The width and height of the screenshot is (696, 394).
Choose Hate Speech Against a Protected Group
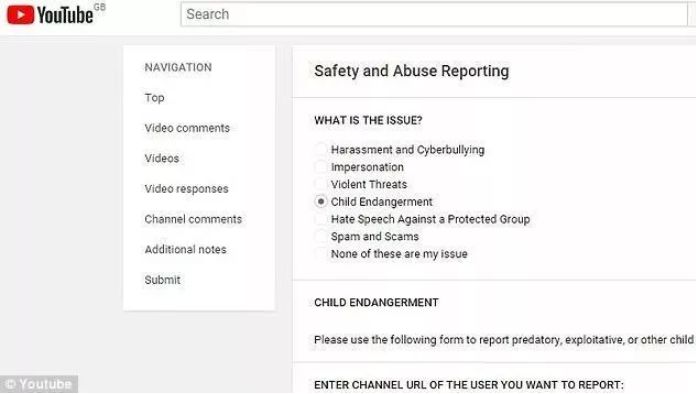(x=320, y=219)
